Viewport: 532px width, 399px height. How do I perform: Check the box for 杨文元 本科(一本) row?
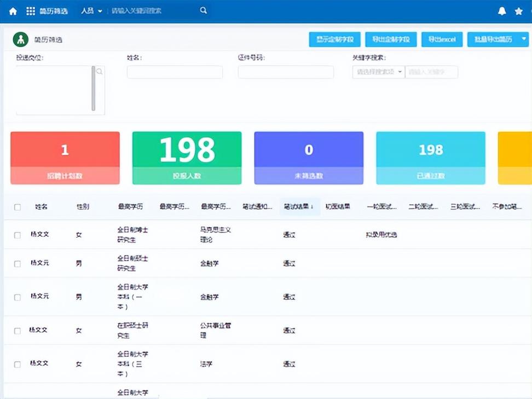tap(18, 297)
